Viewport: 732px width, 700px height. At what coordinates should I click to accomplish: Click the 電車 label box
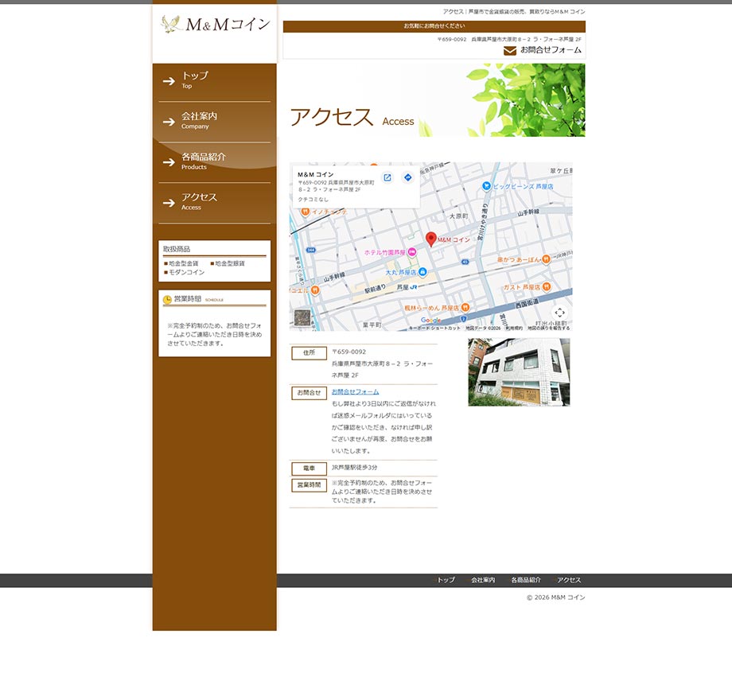[309, 468]
